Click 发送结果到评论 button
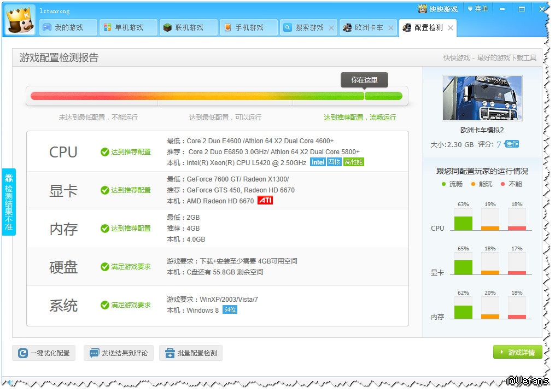 point(119,353)
